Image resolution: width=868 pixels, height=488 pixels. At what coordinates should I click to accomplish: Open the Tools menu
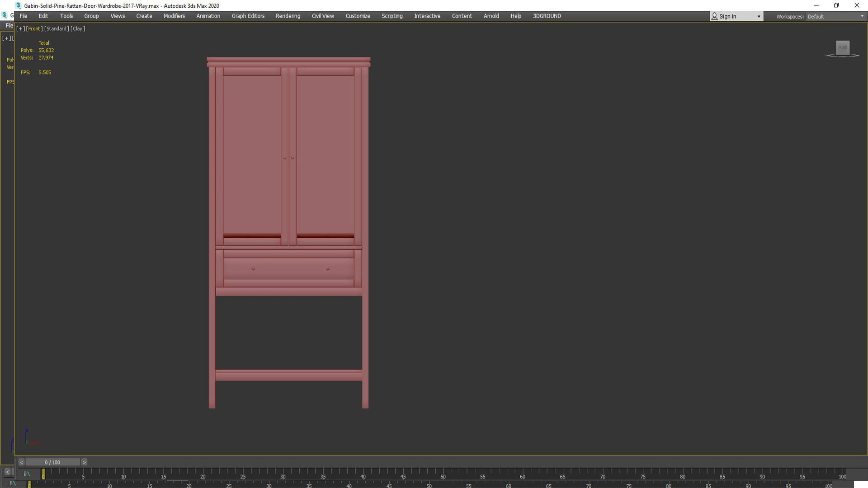(66, 16)
